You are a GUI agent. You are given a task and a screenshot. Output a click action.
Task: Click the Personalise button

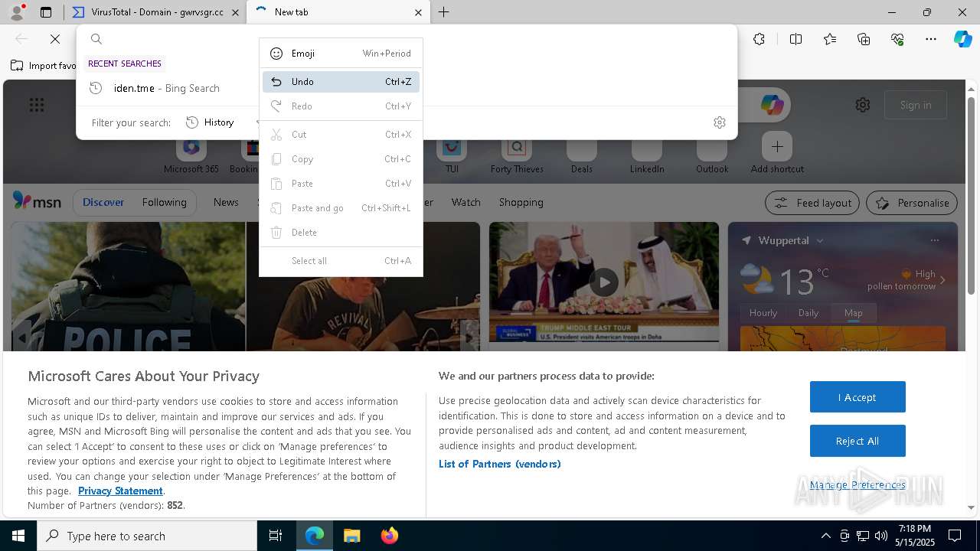pyautogui.click(x=912, y=203)
